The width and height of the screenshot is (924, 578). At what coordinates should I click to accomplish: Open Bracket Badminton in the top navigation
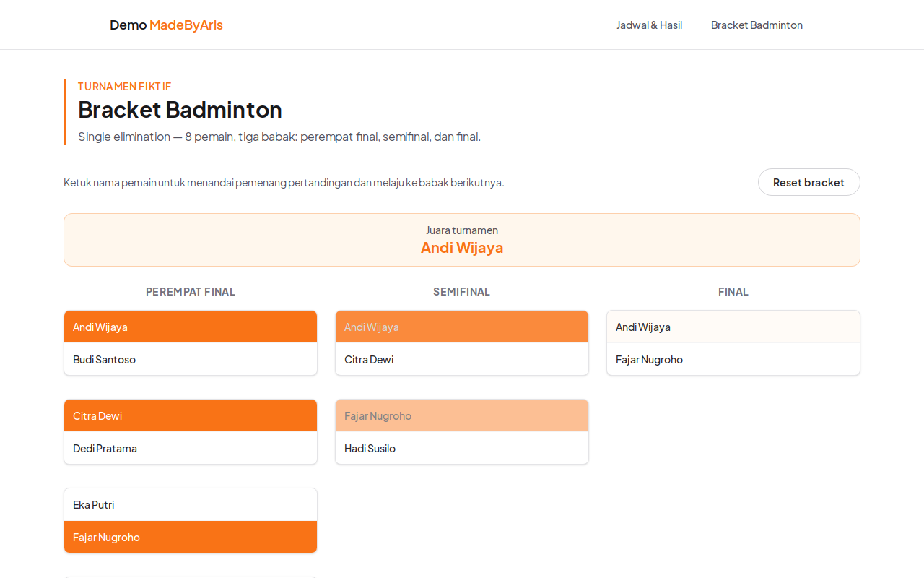(757, 25)
